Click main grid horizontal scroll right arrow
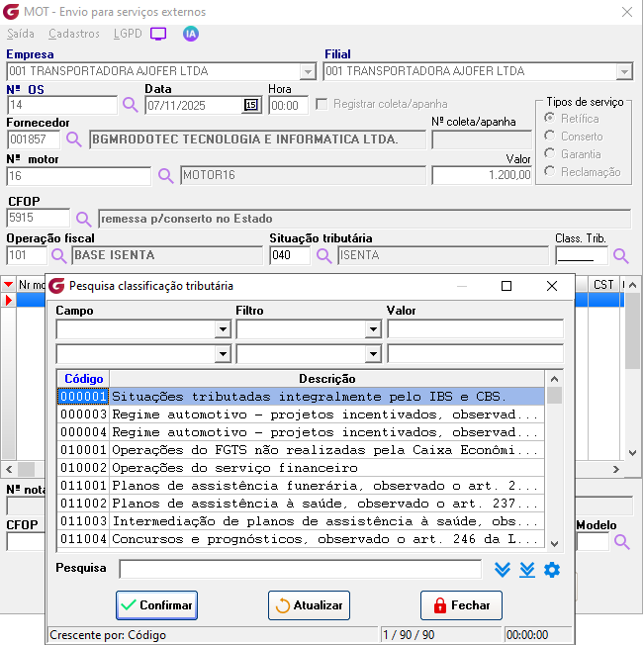Screen dimensions: 644x645 (615, 469)
